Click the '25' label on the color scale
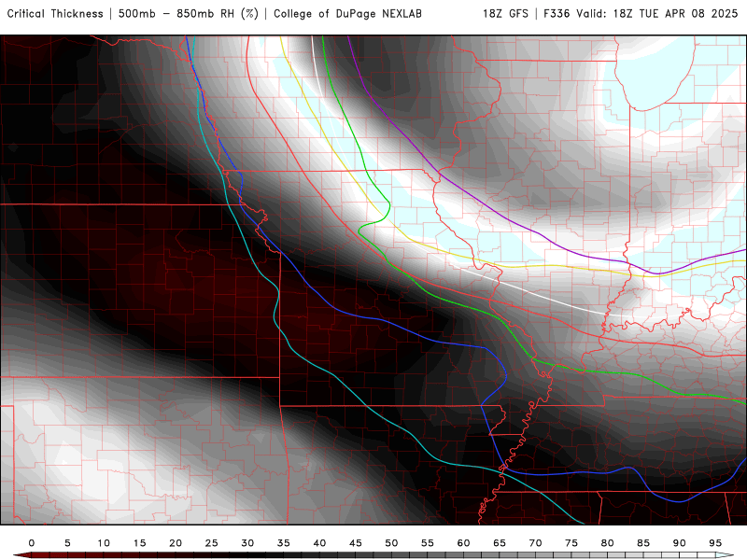Viewport: 747px width, 560px height. tap(212, 543)
